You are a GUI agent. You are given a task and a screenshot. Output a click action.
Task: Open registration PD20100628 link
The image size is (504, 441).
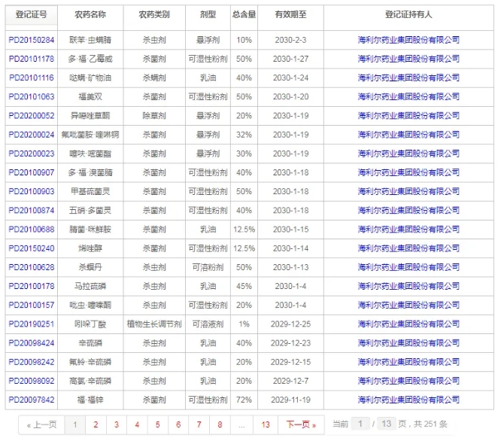point(32,267)
